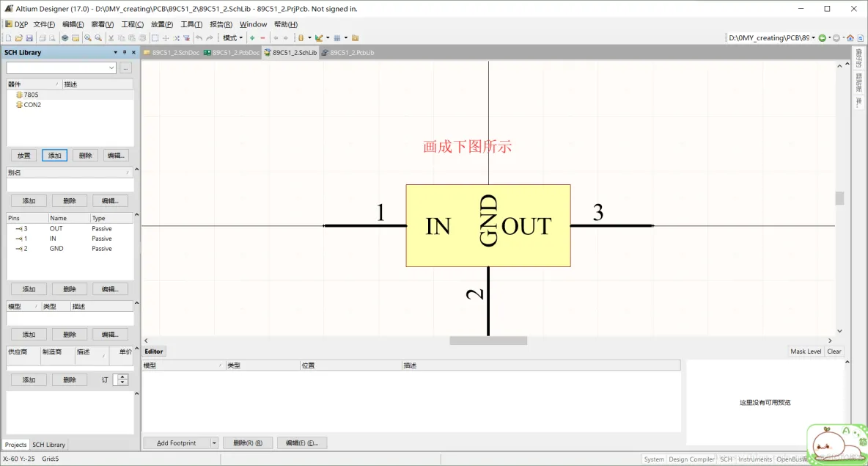Click the zoom out magnifier icon
This screenshot has height=466, width=868.
click(x=98, y=38)
